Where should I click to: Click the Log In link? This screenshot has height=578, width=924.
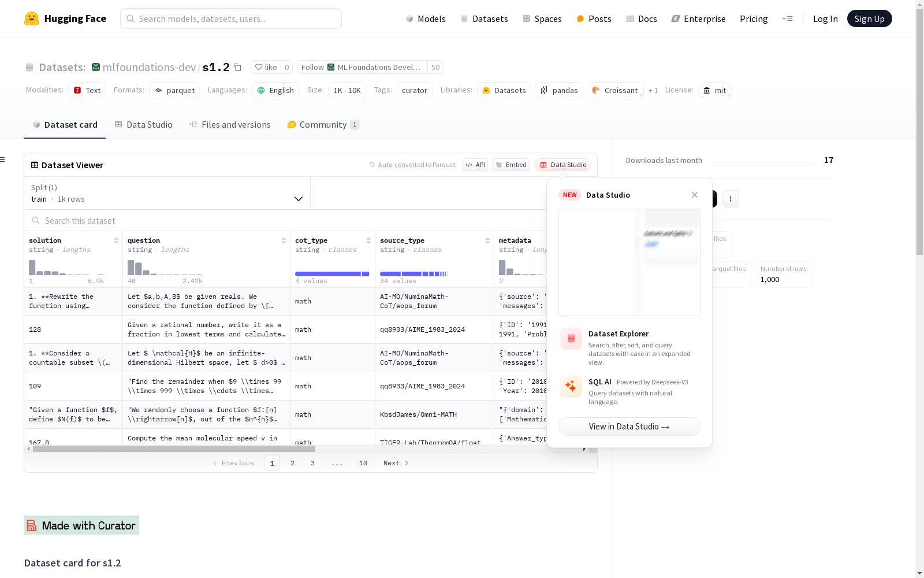pos(825,18)
